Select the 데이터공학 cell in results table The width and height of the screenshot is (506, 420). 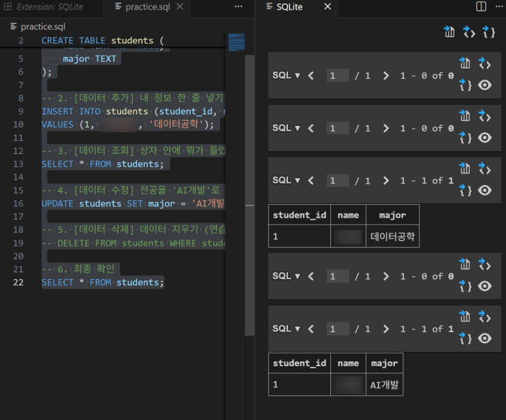pos(392,236)
